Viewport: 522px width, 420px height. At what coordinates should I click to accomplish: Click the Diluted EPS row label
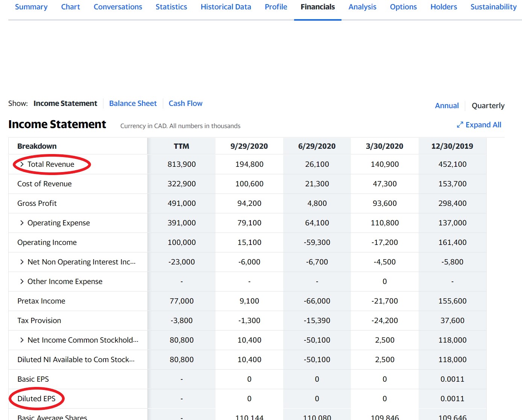tap(36, 399)
